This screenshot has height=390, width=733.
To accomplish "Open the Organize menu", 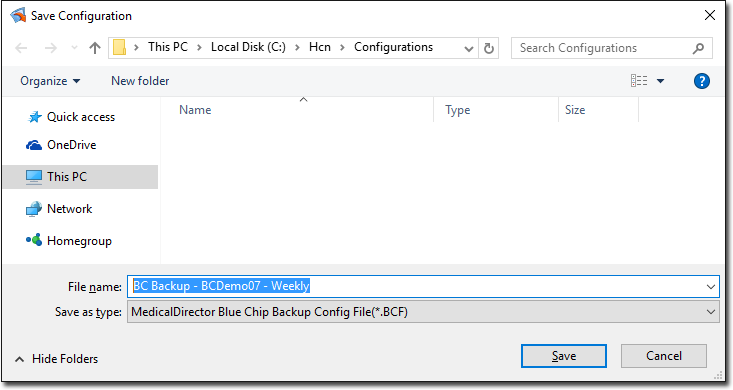I will (x=50, y=81).
